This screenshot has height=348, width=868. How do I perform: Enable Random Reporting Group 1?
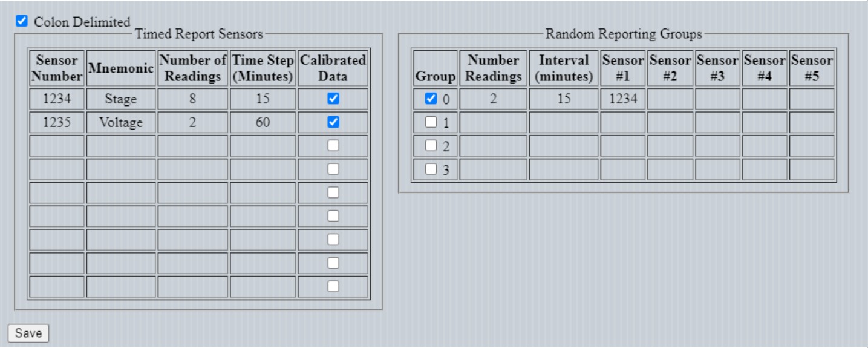coord(429,122)
